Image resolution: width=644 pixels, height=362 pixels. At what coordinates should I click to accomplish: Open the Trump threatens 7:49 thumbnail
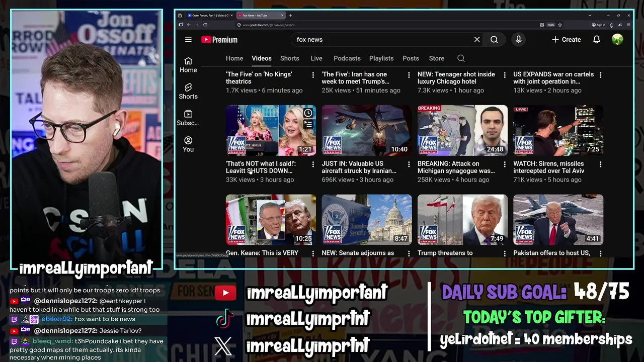(x=462, y=220)
